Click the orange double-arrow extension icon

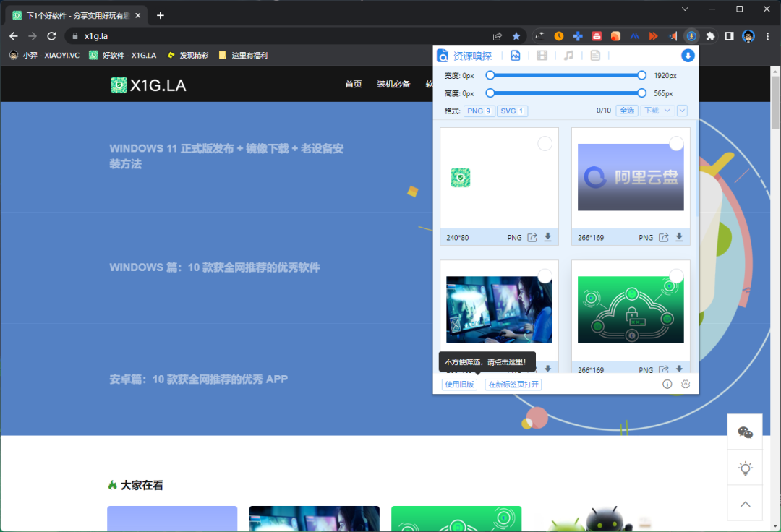click(x=653, y=36)
